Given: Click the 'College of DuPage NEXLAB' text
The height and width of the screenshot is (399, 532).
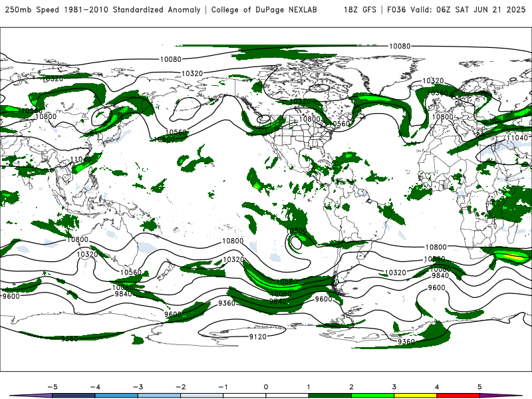Looking at the screenshot, I should [x=264, y=9].
